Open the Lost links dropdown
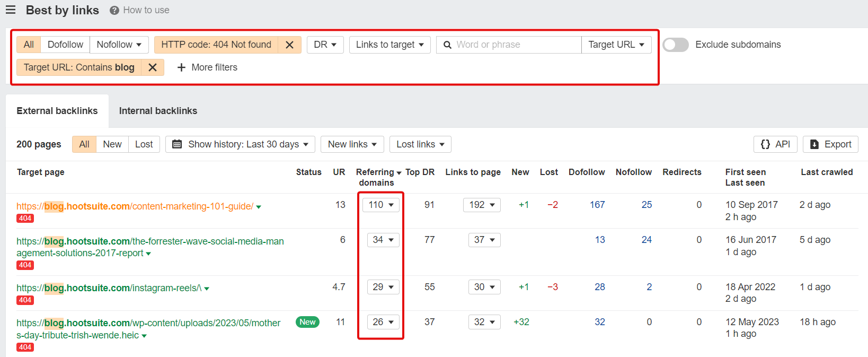 click(421, 144)
